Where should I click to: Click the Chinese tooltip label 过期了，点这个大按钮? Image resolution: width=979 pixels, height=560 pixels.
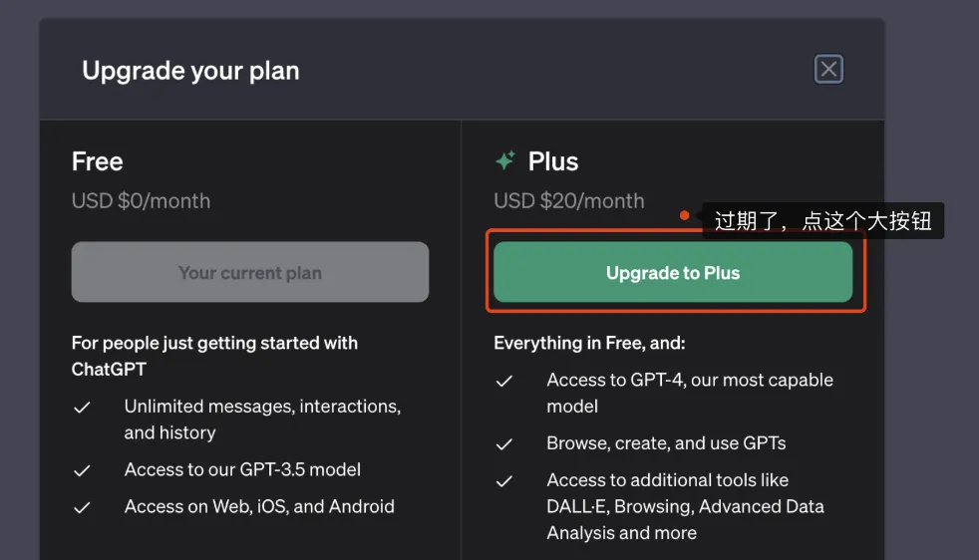pos(822,220)
